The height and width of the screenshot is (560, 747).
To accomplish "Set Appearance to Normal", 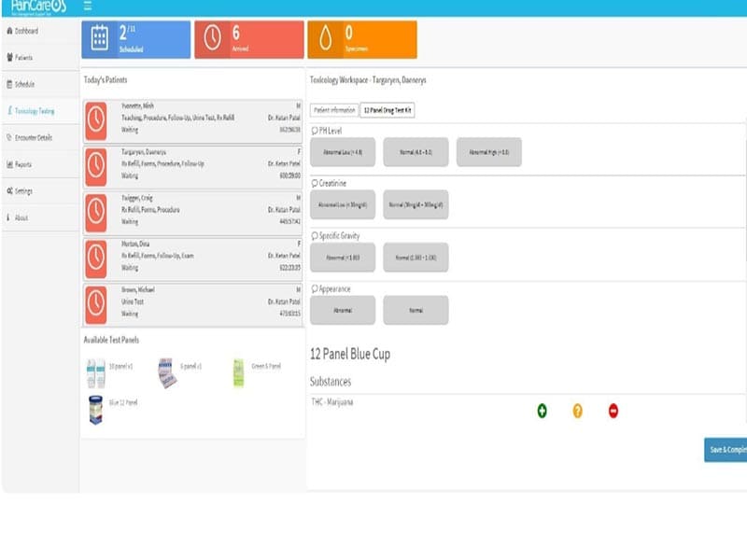I will coord(416,311).
